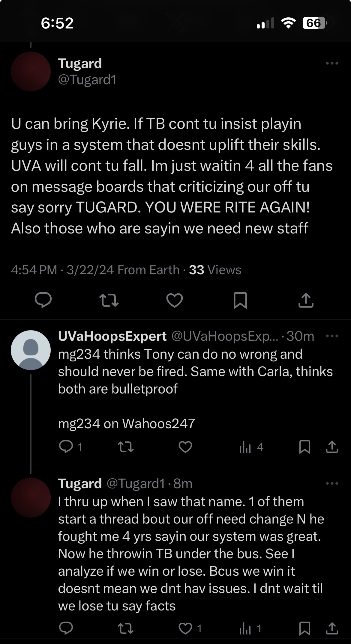The width and height of the screenshot is (351, 644).
Task: View the 33 Views count
Action: pyautogui.click(x=215, y=270)
